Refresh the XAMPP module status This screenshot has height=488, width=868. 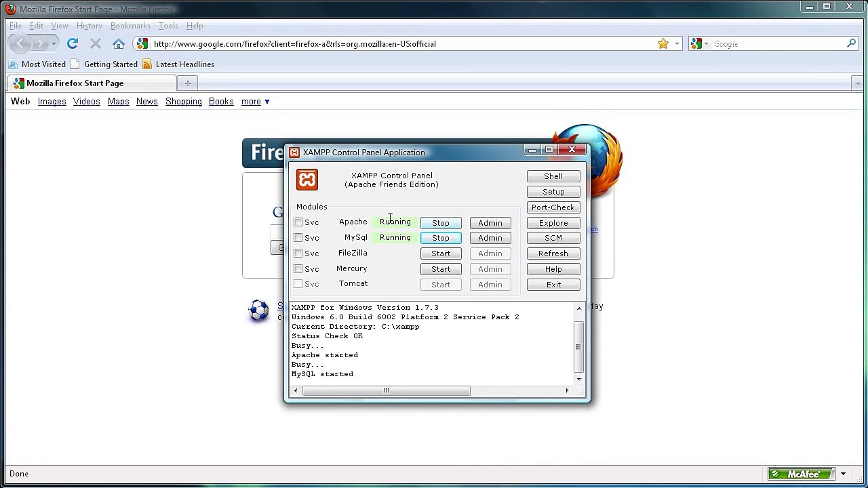(553, 254)
